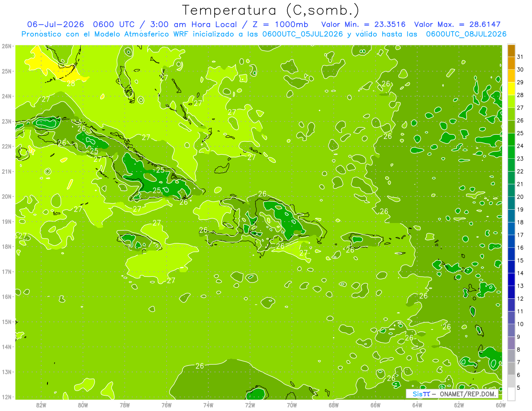Viewport: 532px width, 411px height.
Task: Click the latitude axis label "25N"
Action: [x=6, y=71]
